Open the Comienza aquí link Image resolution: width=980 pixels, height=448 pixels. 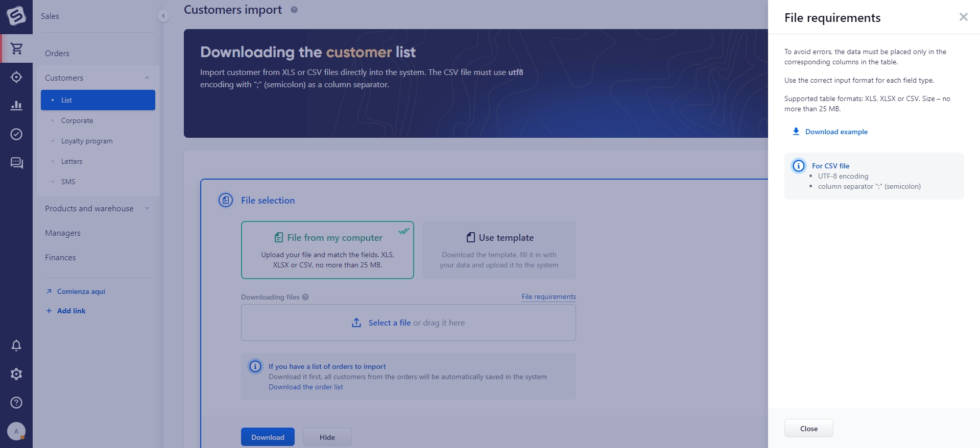coord(81,291)
